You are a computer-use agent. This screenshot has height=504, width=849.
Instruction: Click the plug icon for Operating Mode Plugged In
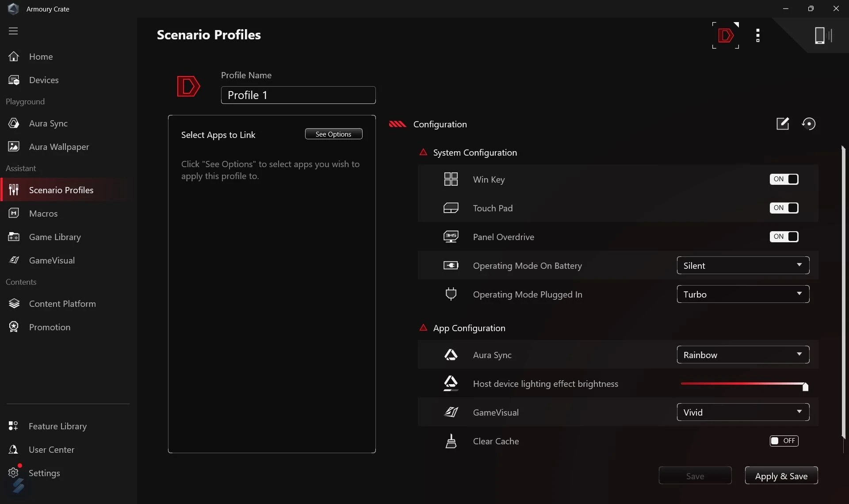click(x=451, y=294)
